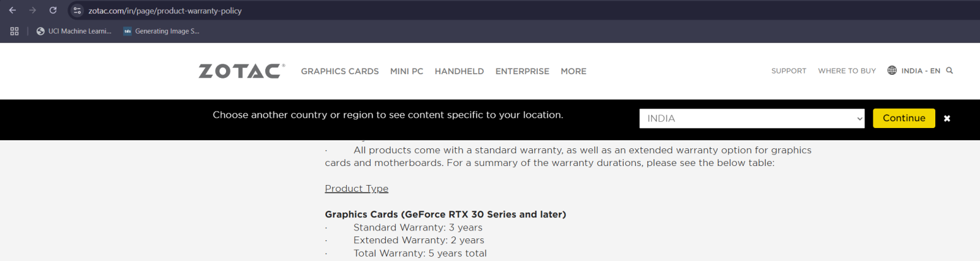Click the yellow Continue button

click(904, 118)
